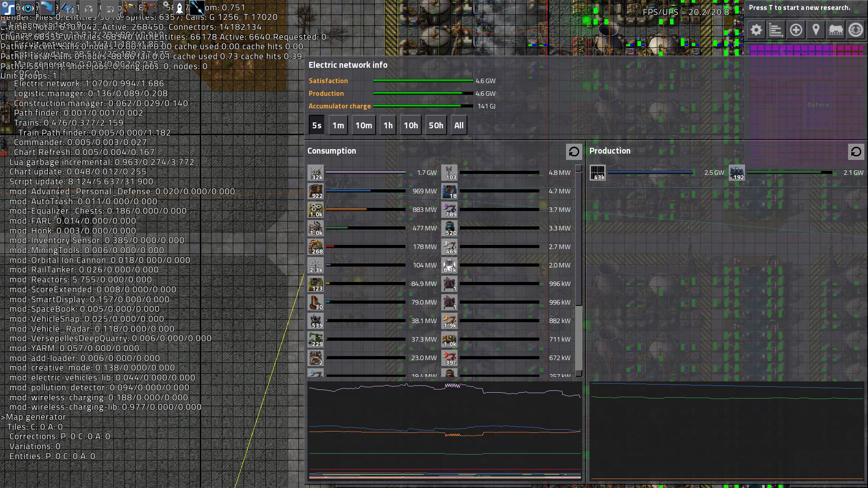Image resolution: width=868 pixels, height=488 pixels.
Task: Click the orbital ion cannon icon
Action: 197,8
